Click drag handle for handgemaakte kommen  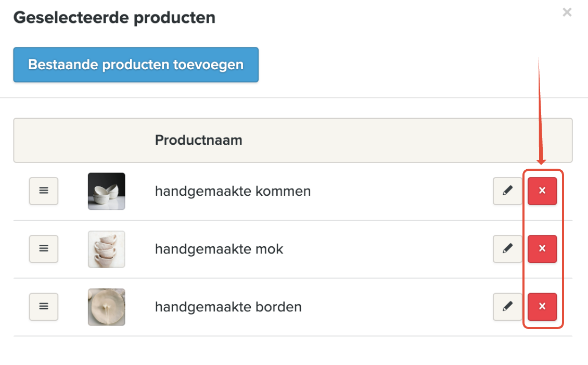[x=44, y=191]
